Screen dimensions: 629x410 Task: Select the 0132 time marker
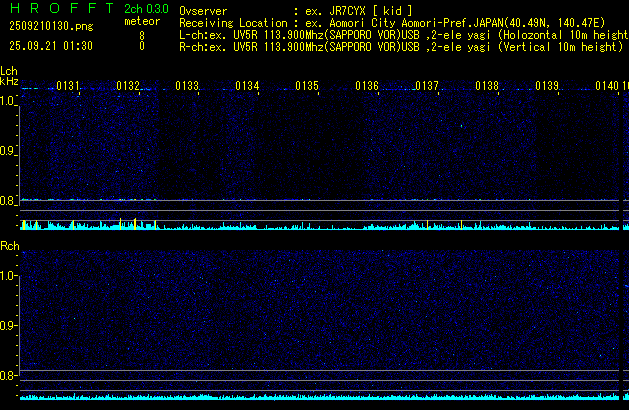pos(128,87)
